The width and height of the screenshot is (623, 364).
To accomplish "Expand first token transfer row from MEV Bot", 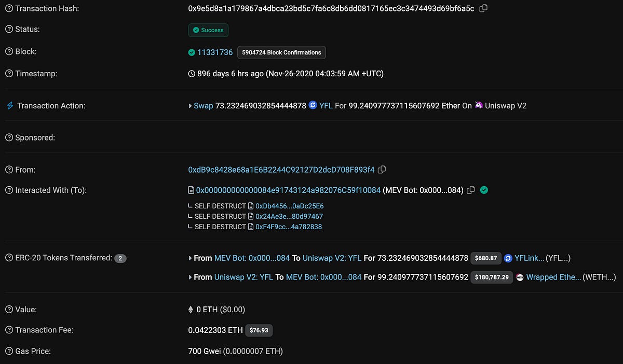I will coord(190,258).
